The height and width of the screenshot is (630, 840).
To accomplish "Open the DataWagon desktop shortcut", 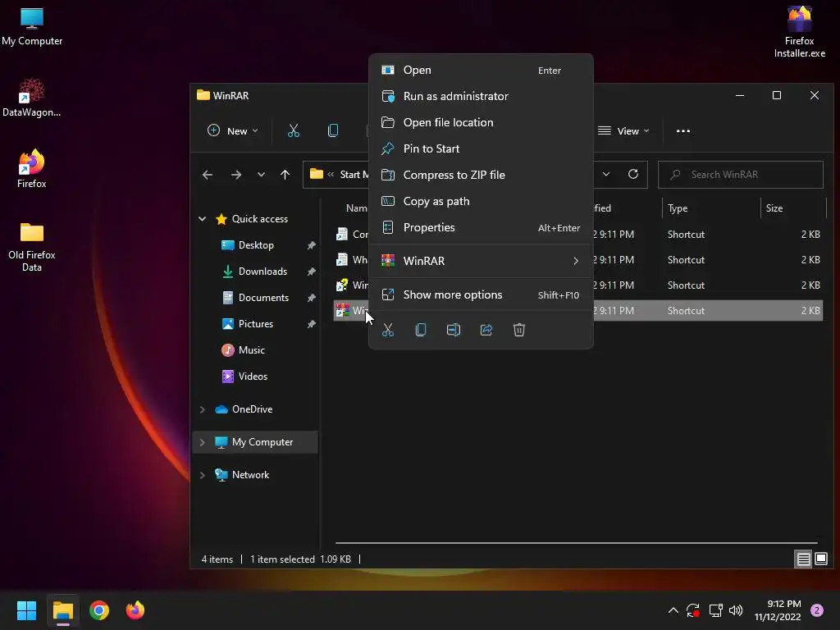I will [x=32, y=98].
